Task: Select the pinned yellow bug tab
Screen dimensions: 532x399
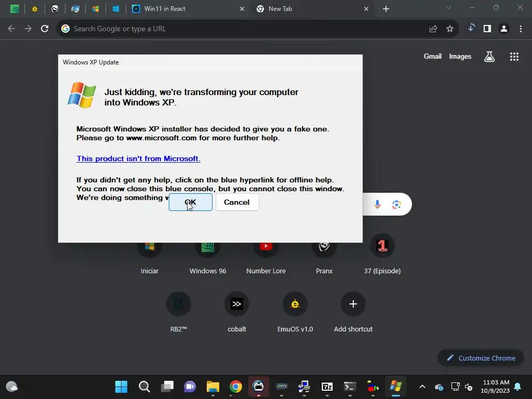Action: click(x=35, y=9)
